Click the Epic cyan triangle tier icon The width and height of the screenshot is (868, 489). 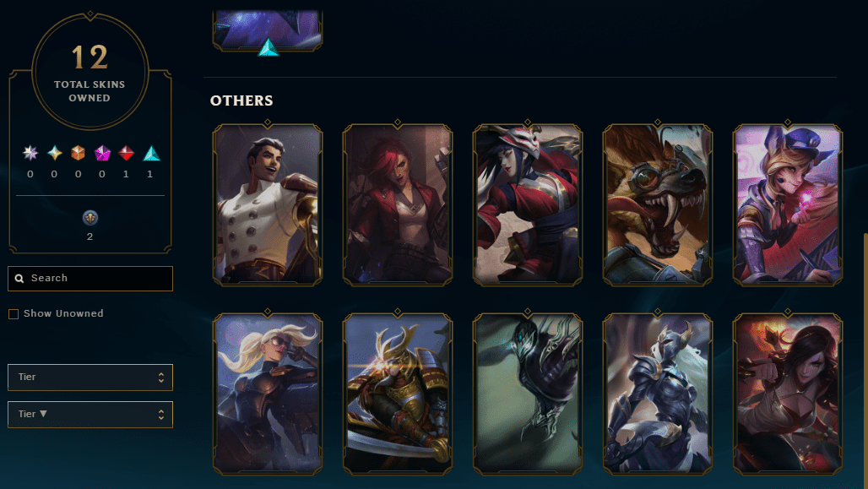click(x=151, y=154)
